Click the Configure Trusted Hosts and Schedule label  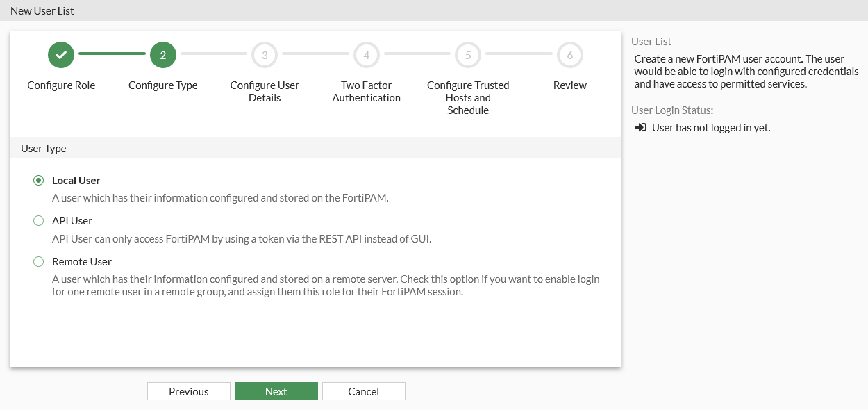point(467,97)
